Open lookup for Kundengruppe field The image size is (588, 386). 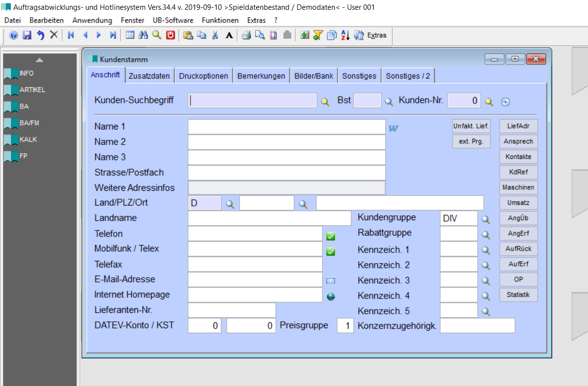click(x=486, y=220)
